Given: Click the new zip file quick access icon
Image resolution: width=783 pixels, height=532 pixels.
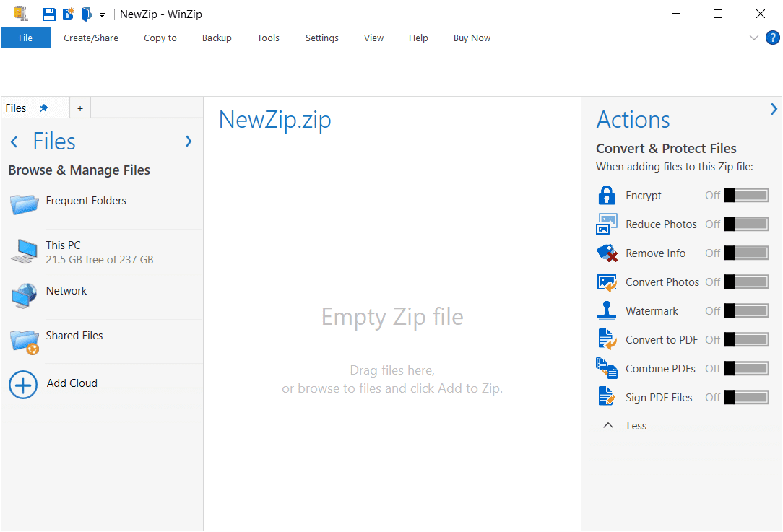Looking at the screenshot, I should click(x=68, y=14).
